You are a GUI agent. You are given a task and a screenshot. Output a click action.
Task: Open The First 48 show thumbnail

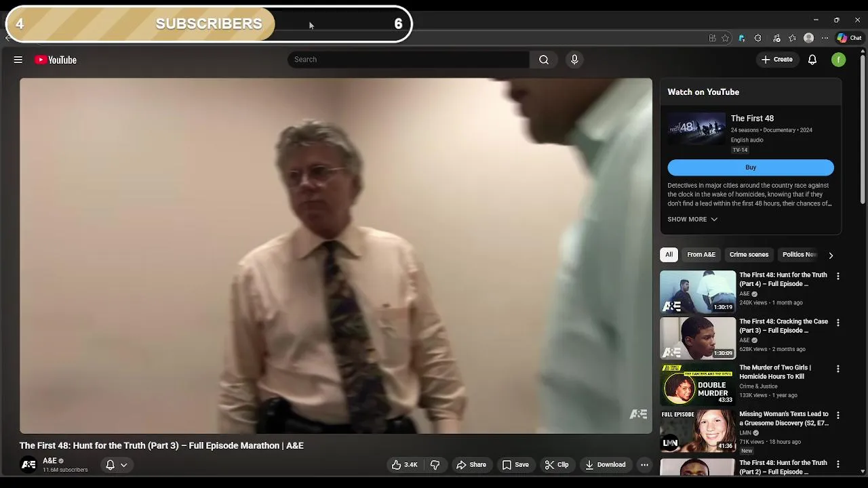tap(696, 129)
